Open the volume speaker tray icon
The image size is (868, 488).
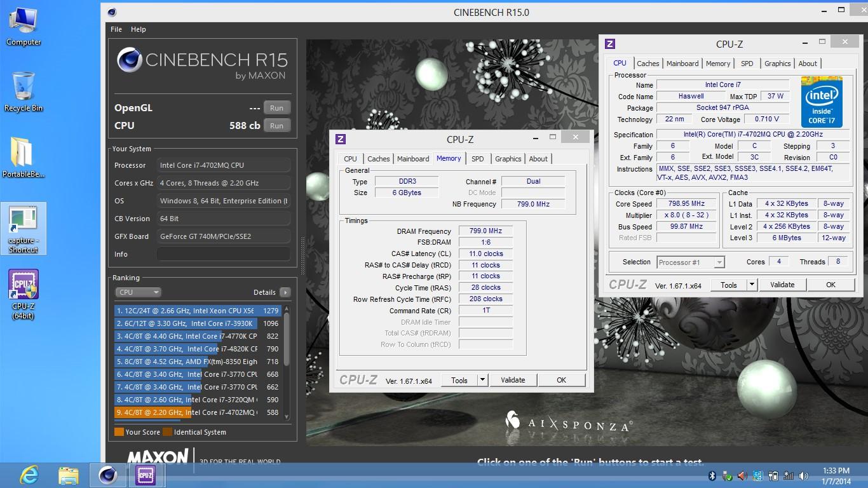(804, 476)
